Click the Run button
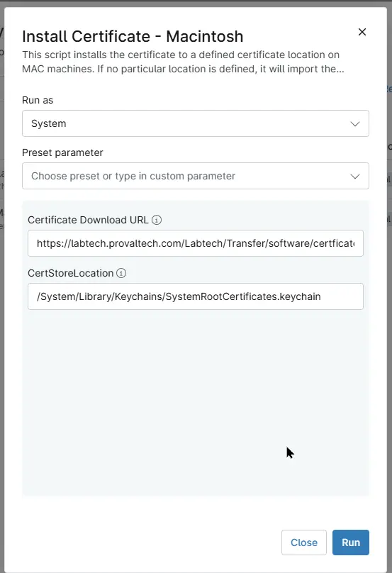392x573 pixels. [x=351, y=543]
